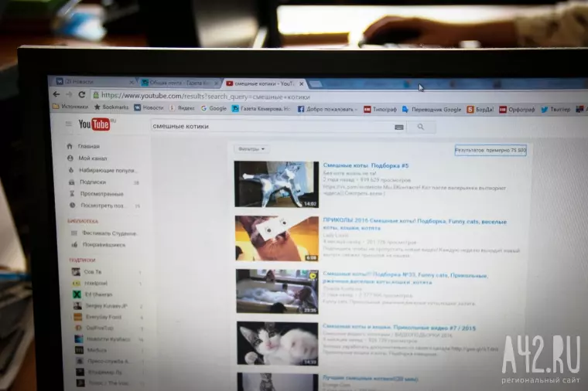
Task: Open the on-screen keyboard icon in search box
Action: point(399,127)
